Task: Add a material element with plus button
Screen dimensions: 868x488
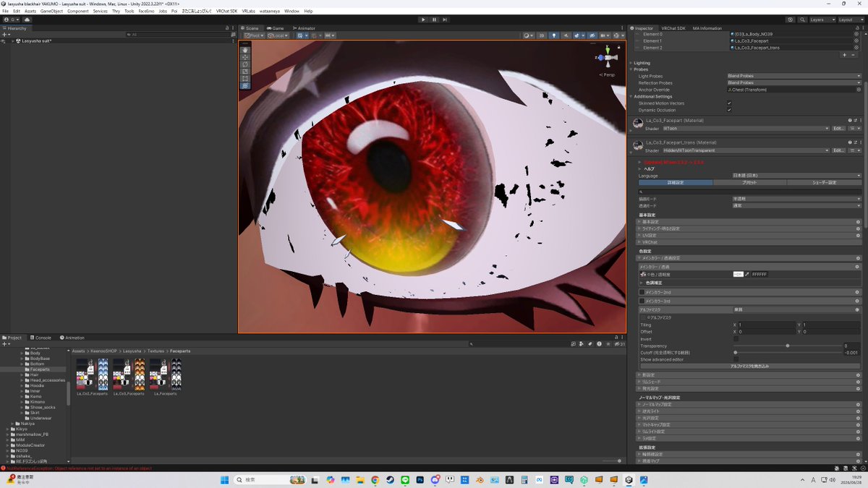Action: pos(844,55)
